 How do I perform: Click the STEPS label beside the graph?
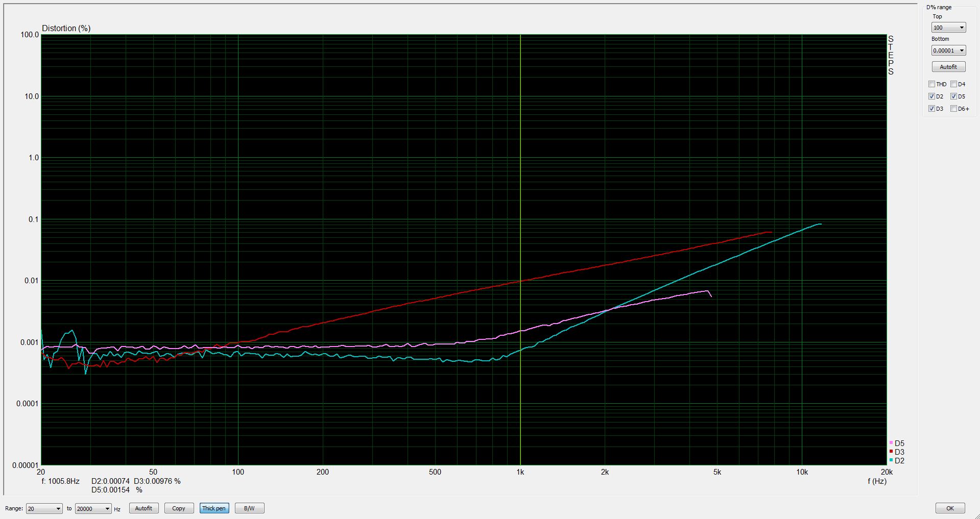(x=891, y=55)
